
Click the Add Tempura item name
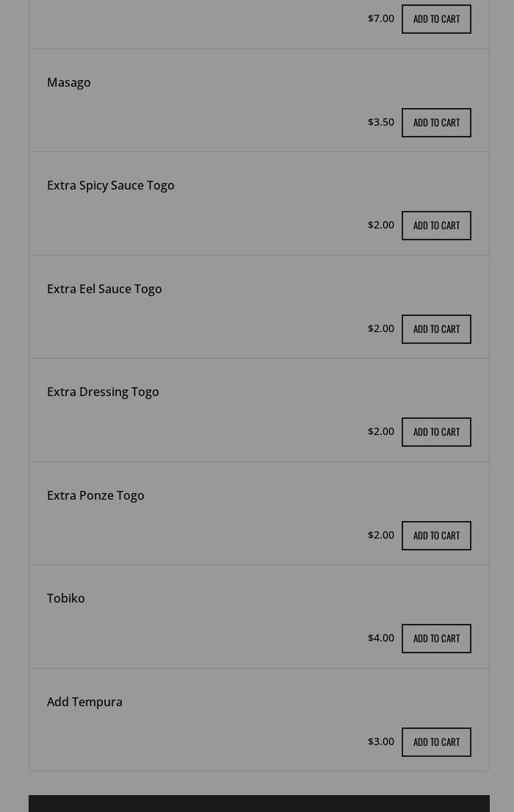(x=84, y=702)
